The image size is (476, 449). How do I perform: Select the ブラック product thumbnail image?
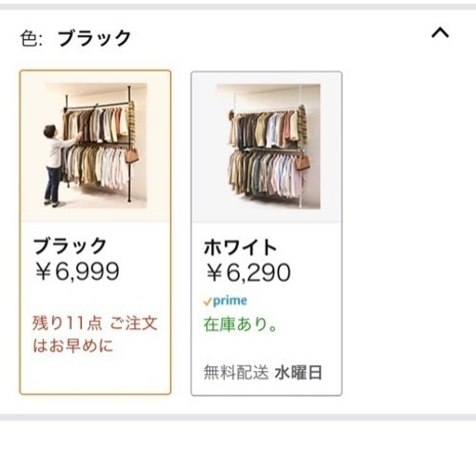[95, 145]
